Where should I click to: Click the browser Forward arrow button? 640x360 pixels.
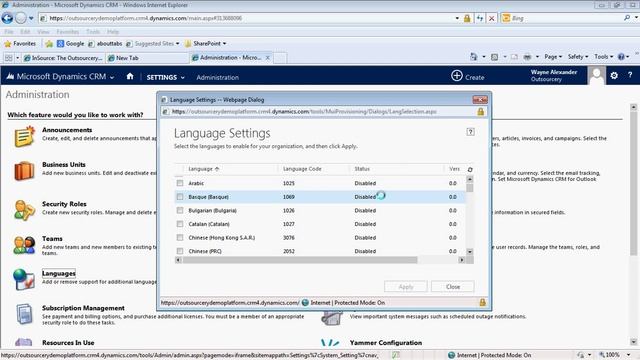(20, 18)
